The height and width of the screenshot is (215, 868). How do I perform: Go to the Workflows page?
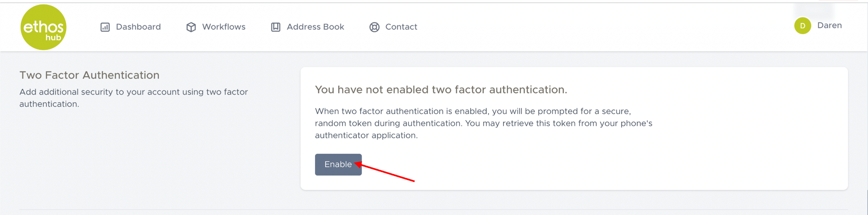point(223,27)
